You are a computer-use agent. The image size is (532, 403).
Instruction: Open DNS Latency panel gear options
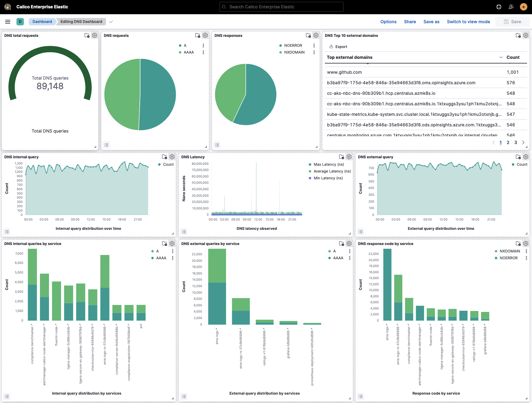tap(349, 157)
